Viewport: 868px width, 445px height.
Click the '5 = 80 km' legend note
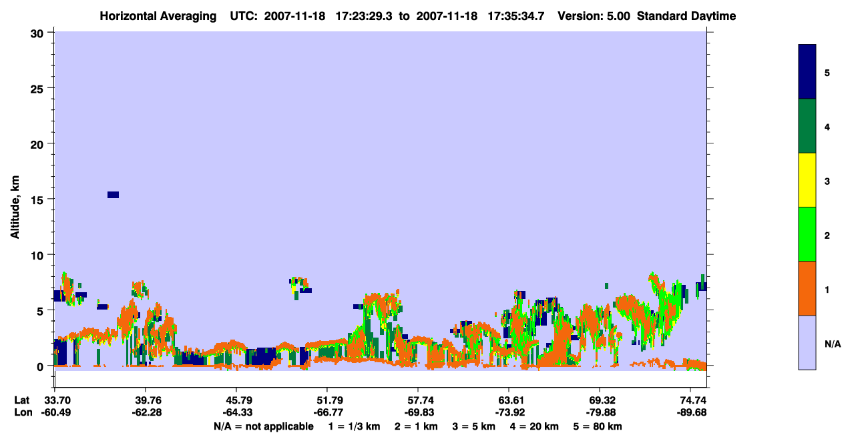coord(598,426)
